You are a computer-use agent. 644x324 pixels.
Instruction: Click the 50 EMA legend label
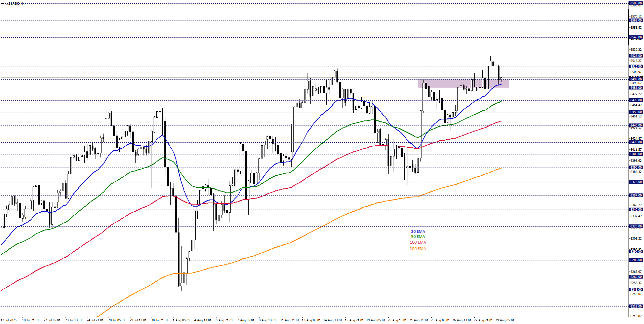tap(418, 237)
